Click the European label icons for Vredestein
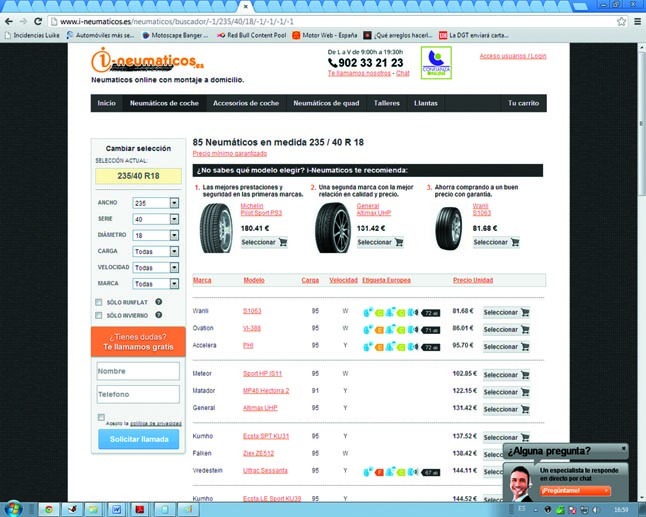The width and height of the screenshot is (646, 517). click(401, 471)
